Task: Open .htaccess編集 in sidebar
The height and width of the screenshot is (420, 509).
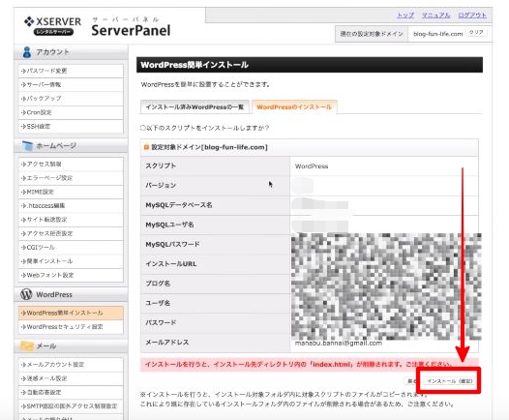Action: [x=71, y=206]
